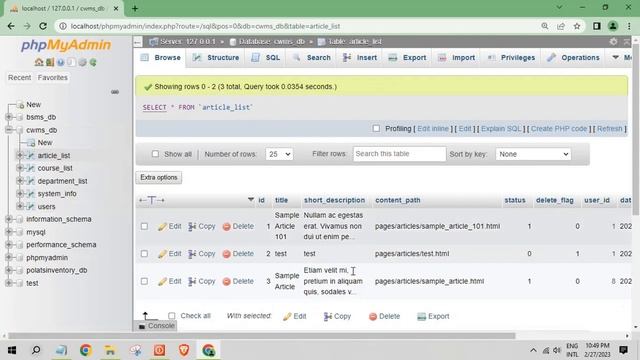
Task: Copy row id 1 Sample Article 101
Action: click(x=202, y=226)
